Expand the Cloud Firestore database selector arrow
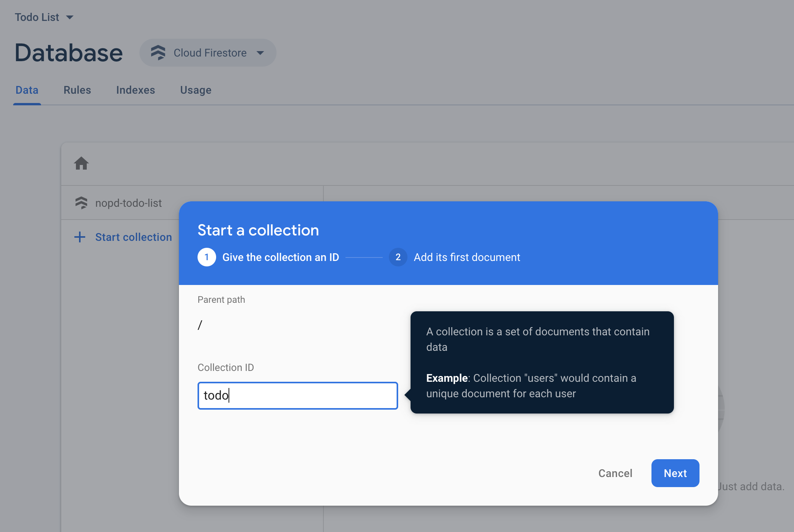 [x=260, y=53]
